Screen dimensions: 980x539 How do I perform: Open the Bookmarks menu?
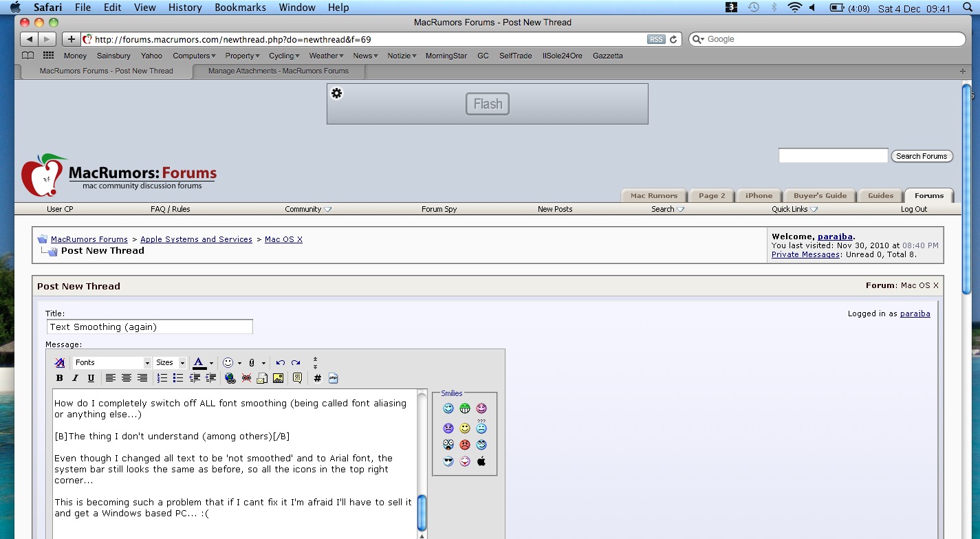241,8
